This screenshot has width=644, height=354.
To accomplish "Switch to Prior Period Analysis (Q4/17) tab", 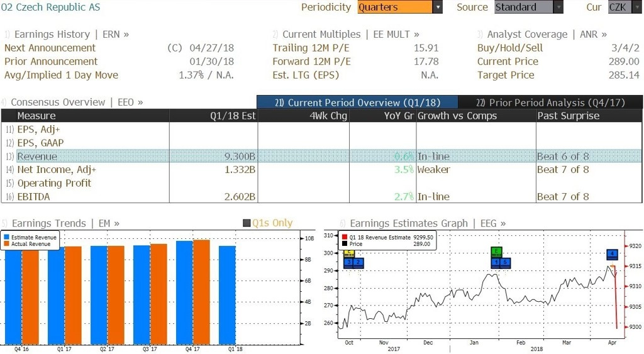I will click(x=550, y=102).
